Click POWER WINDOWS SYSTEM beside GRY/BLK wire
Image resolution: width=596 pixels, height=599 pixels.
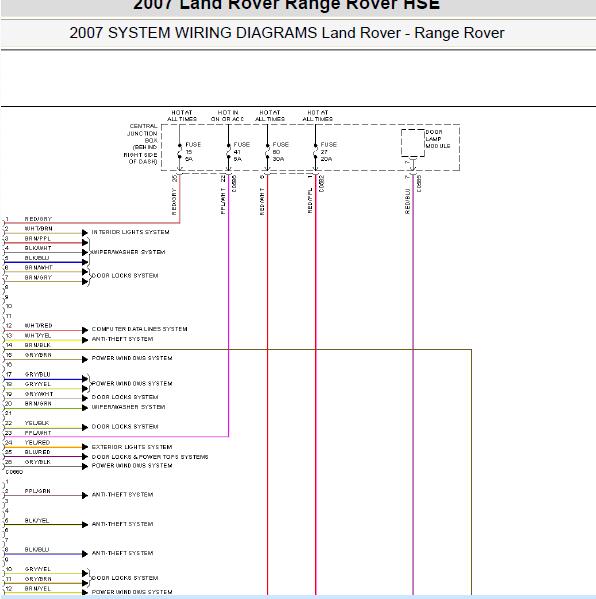[132, 466]
